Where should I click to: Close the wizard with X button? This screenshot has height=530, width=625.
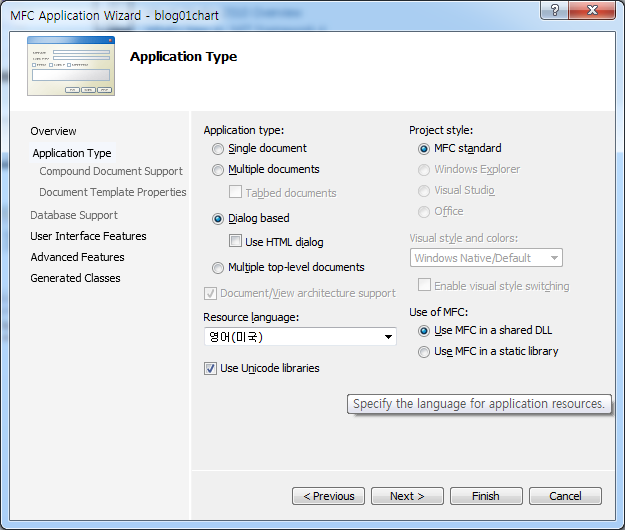[592, 10]
